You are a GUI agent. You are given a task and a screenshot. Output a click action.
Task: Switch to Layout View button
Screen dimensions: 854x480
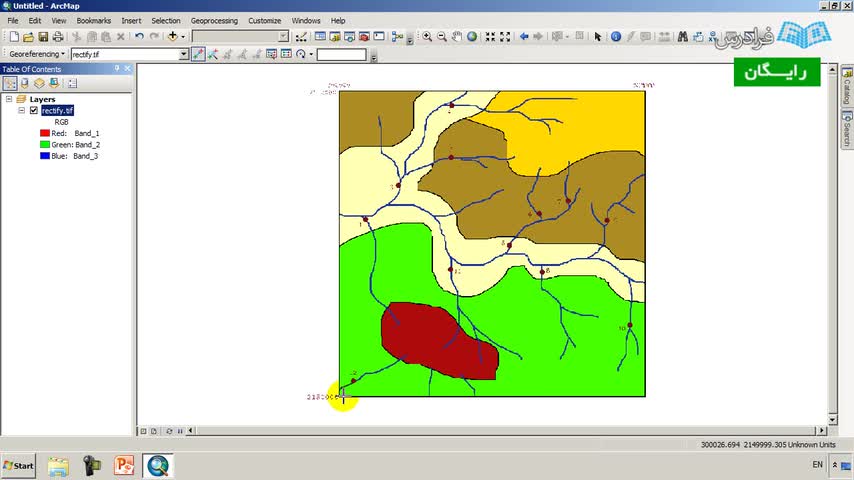click(x=154, y=431)
